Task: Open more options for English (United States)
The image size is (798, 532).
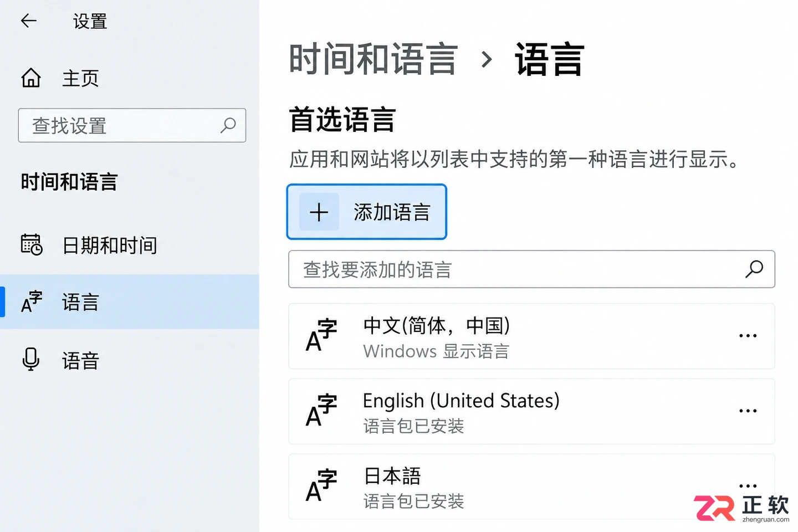Action: (x=748, y=411)
